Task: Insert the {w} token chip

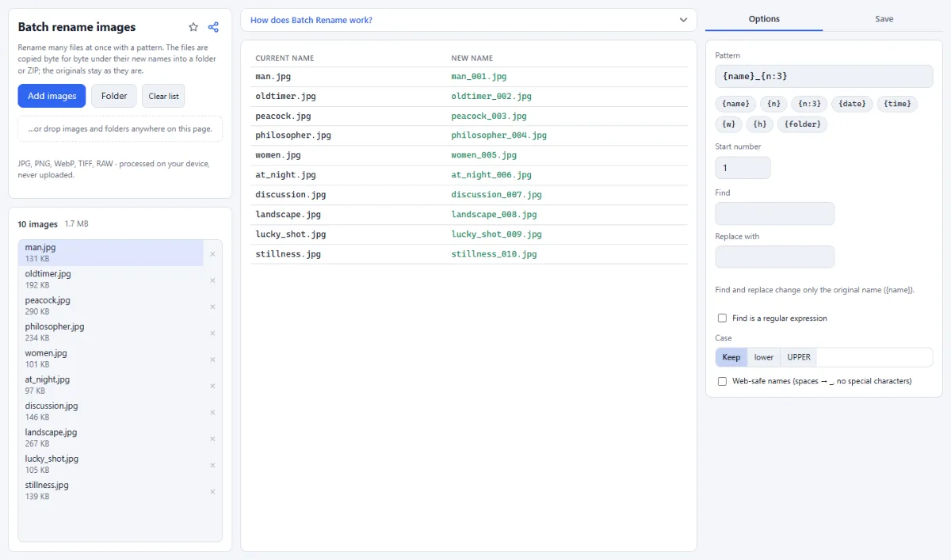Action: pos(729,124)
